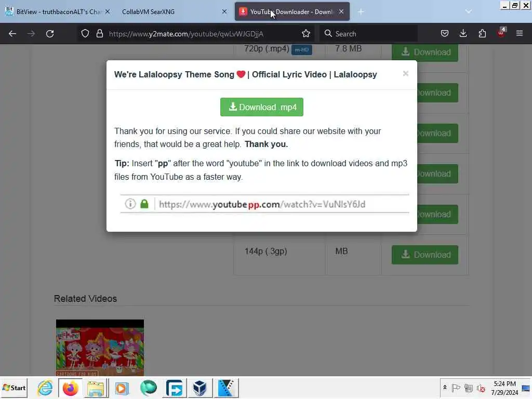This screenshot has height=399, width=532.
Task: Close the BitView tab
Action: click(x=107, y=12)
